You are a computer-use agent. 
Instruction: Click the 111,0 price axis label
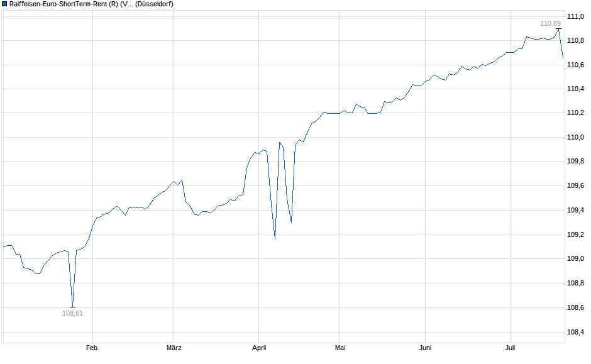(x=575, y=16)
